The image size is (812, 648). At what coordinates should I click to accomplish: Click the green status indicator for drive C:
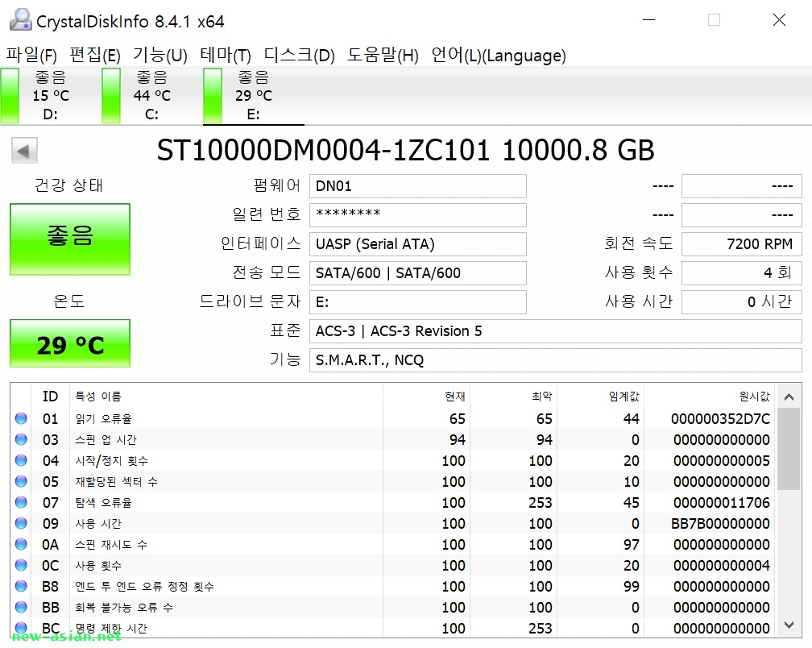(x=111, y=96)
